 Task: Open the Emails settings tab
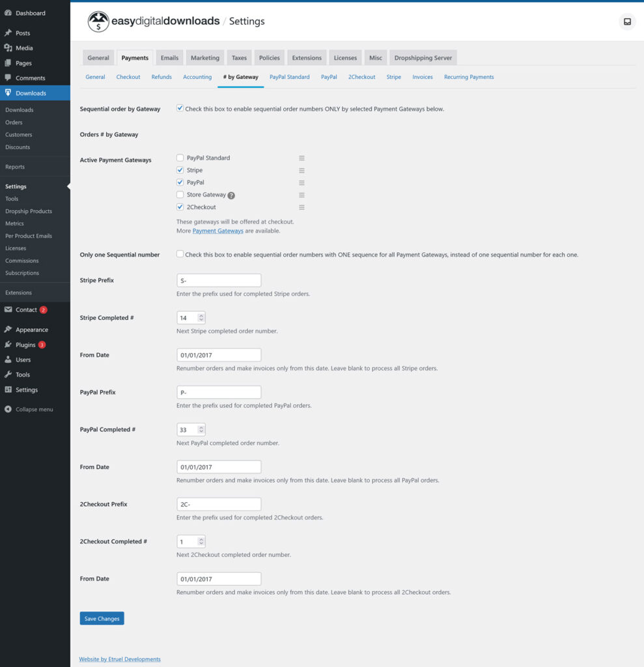169,58
